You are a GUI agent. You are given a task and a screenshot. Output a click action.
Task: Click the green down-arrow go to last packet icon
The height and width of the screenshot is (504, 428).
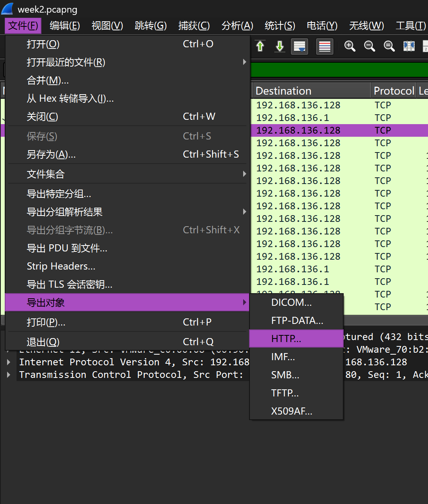pyautogui.click(x=280, y=46)
